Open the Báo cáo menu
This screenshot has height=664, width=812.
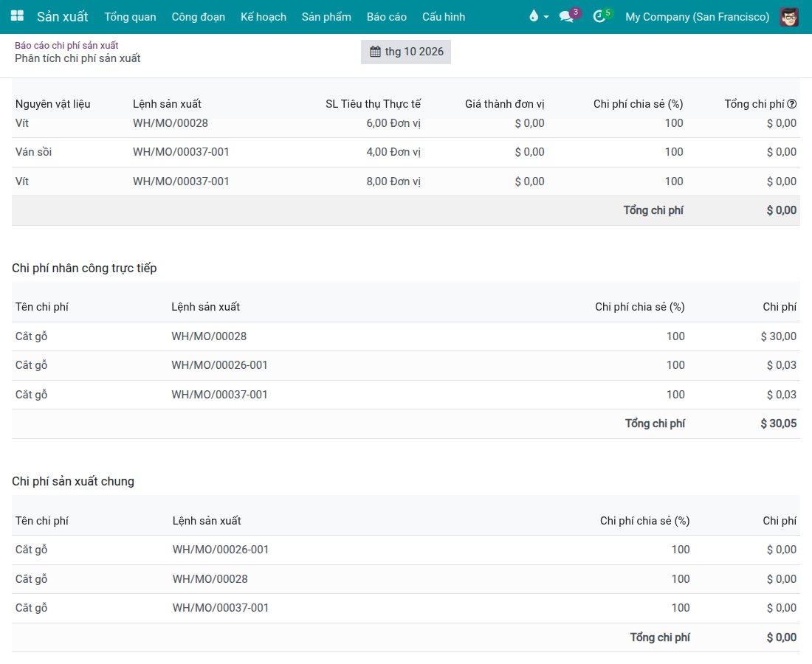click(x=386, y=16)
